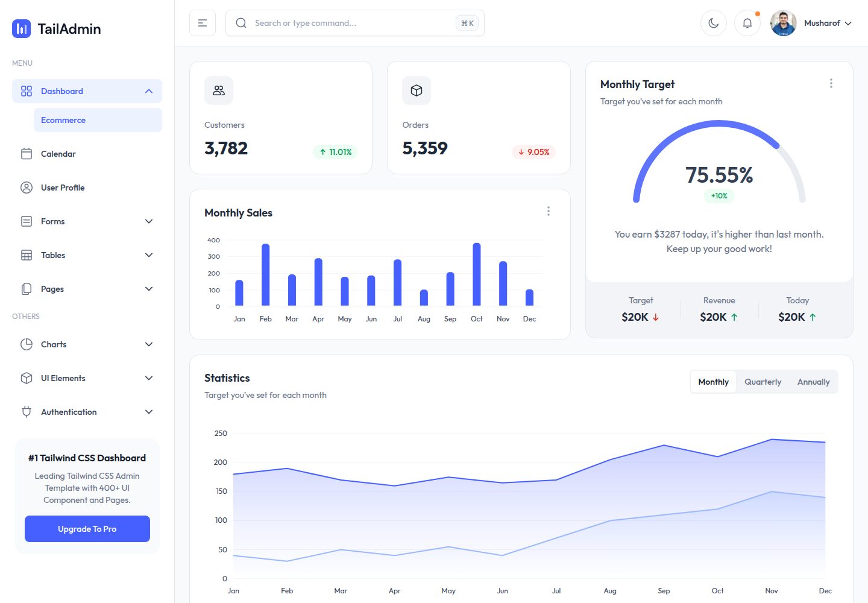Click the Upgrade To Pro button
Image resolution: width=868 pixels, height=603 pixels.
[x=87, y=529]
